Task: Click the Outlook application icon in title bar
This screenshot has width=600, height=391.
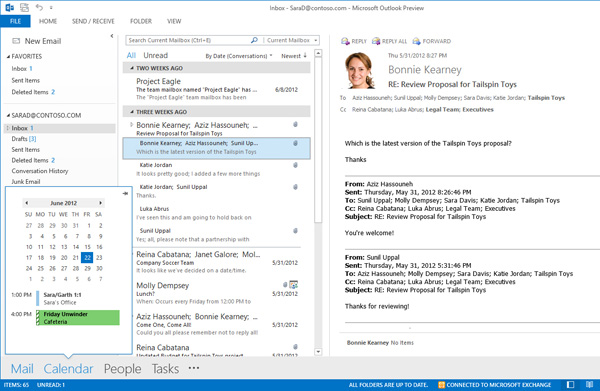Action: coord(10,7)
